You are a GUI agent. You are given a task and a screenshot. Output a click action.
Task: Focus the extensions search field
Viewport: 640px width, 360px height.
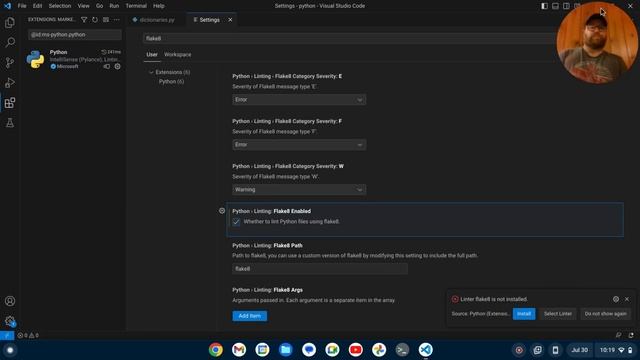click(x=75, y=35)
